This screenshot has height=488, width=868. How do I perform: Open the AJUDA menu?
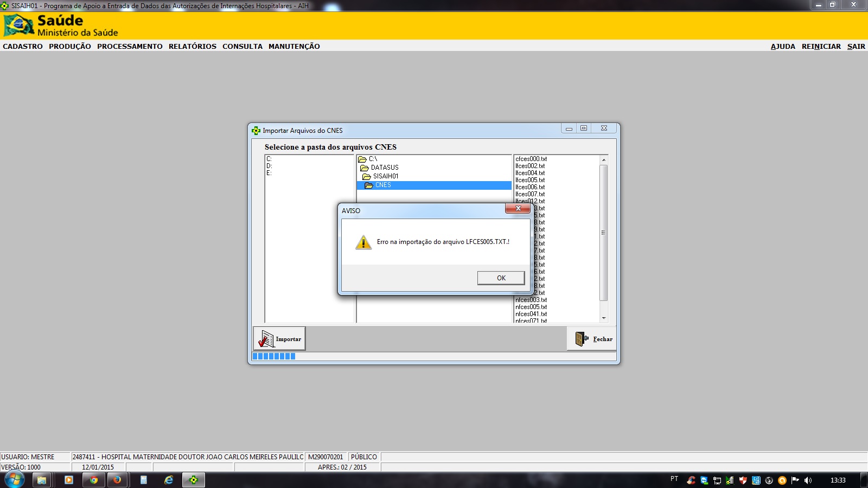click(x=783, y=47)
